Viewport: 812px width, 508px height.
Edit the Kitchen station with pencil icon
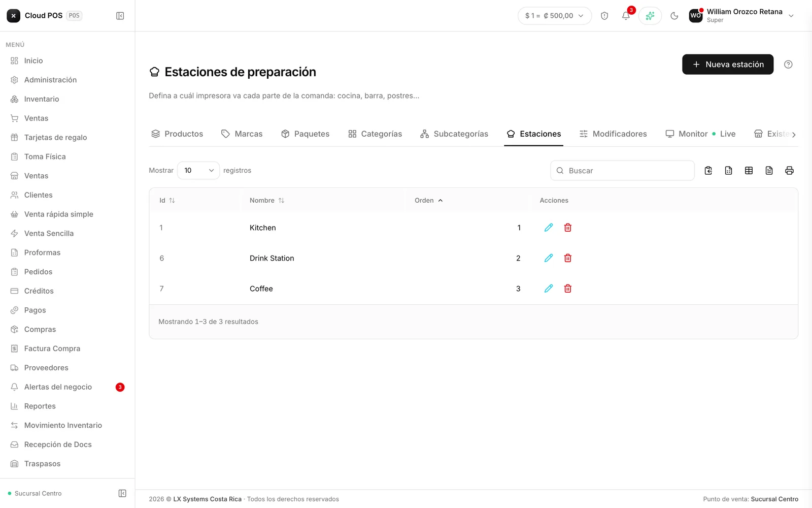pos(549,228)
